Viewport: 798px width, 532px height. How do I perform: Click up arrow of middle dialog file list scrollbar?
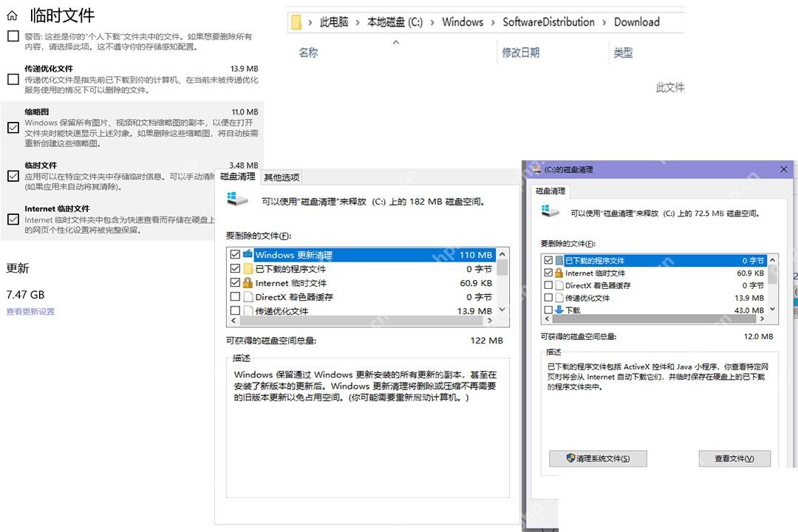tap(502, 254)
